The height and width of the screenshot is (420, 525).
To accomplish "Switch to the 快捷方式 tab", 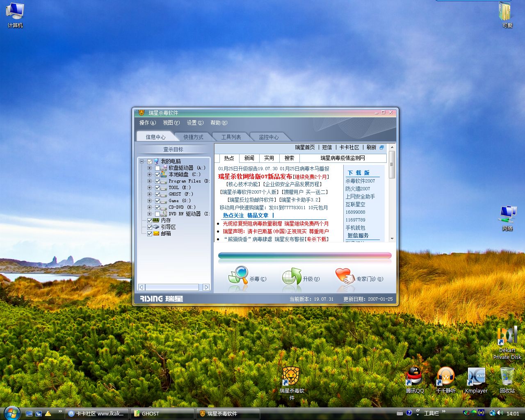I will 193,137.
